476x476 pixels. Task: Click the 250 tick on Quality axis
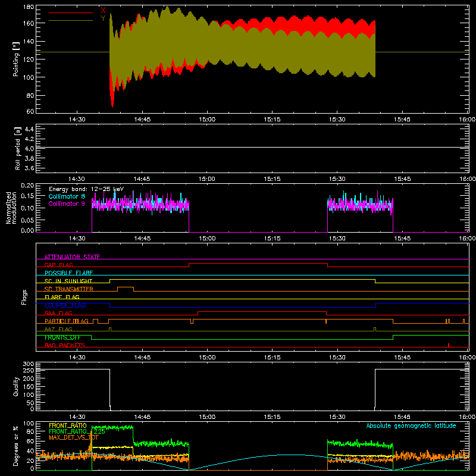[28, 370]
